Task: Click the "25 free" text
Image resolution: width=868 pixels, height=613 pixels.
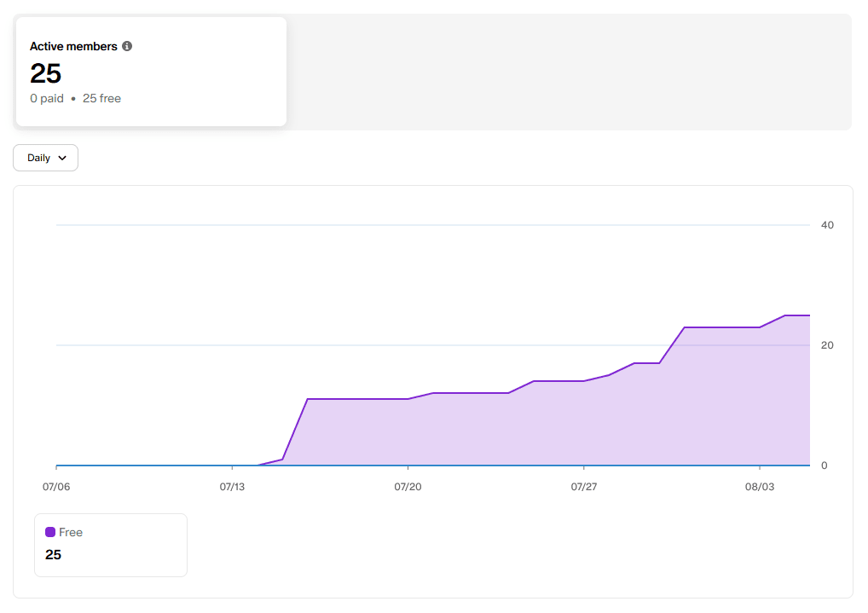Action: click(101, 98)
